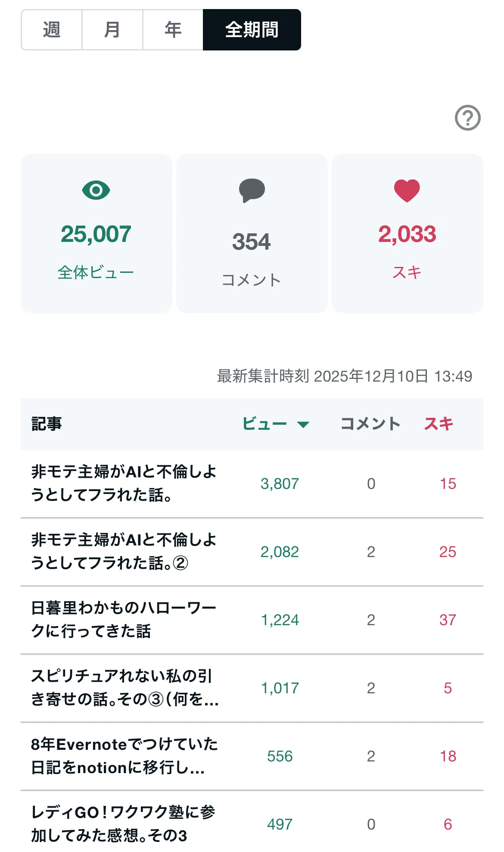Viewport: 504px width, 852px height.
Task: Click the green eye views icon
Action: 96,190
